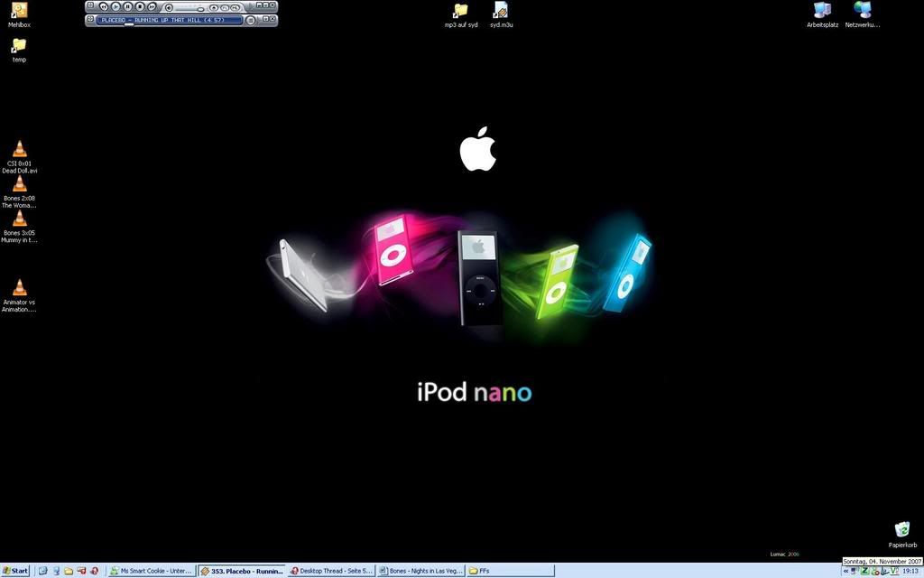Select the Bones 2x08 video file
The height and width of the screenshot is (578, 924).
[19, 184]
